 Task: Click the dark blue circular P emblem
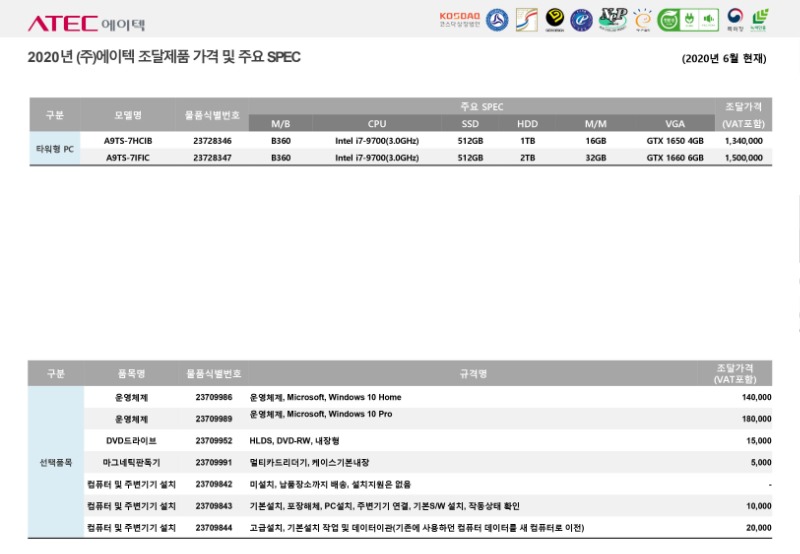coord(581,20)
